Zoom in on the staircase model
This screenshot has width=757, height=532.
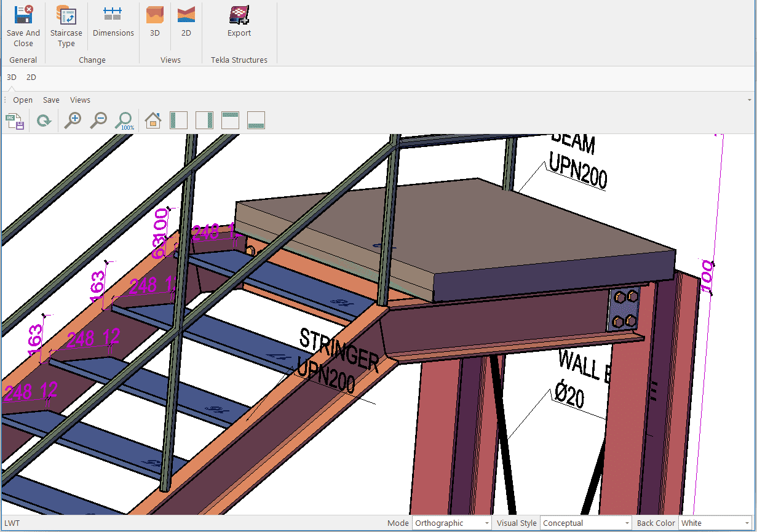coord(73,121)
